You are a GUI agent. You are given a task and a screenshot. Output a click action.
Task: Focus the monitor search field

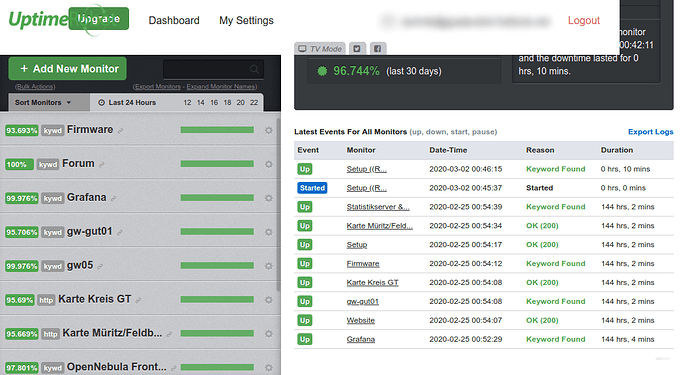(x=213, y=69)
